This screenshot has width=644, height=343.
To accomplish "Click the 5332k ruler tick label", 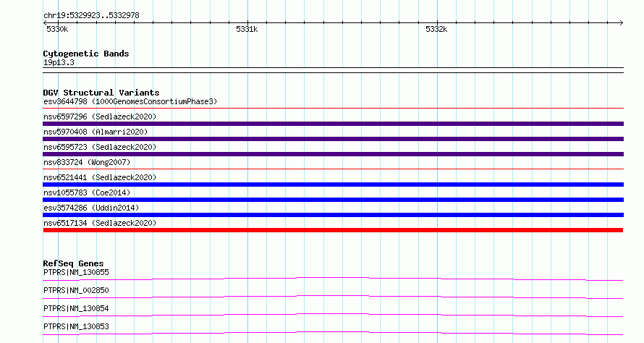I will point(436,29).
